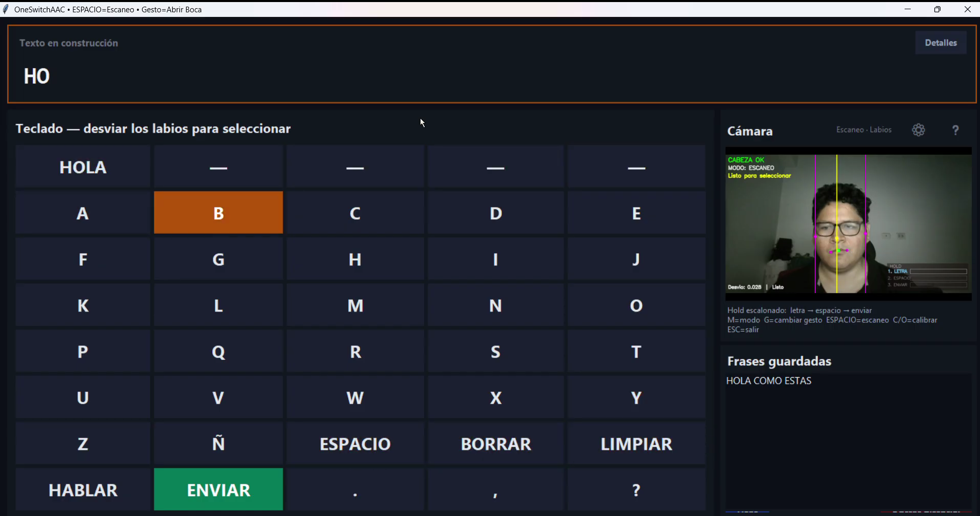Insert a space with ESPACIO key
The width and height of the screenshot is (980, 516).
355,443
